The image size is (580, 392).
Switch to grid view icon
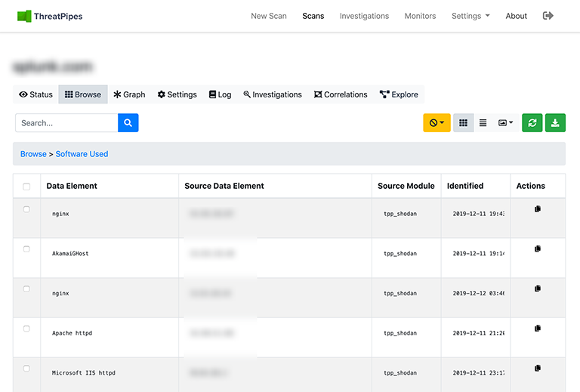click(463, 123)
